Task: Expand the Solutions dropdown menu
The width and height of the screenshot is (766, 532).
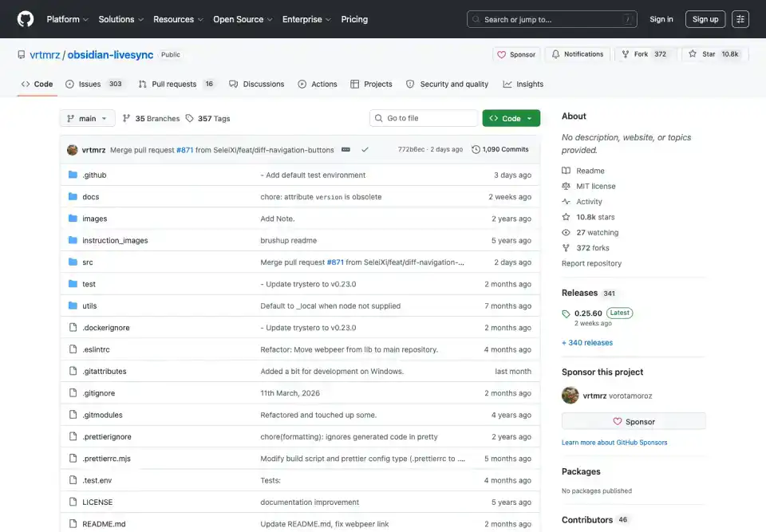Action: tap(120, 19)
